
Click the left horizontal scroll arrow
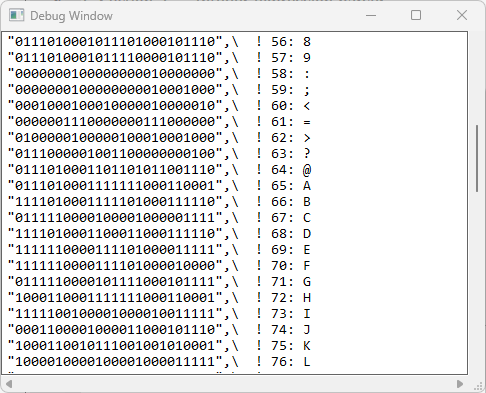(x=9, y=384)
